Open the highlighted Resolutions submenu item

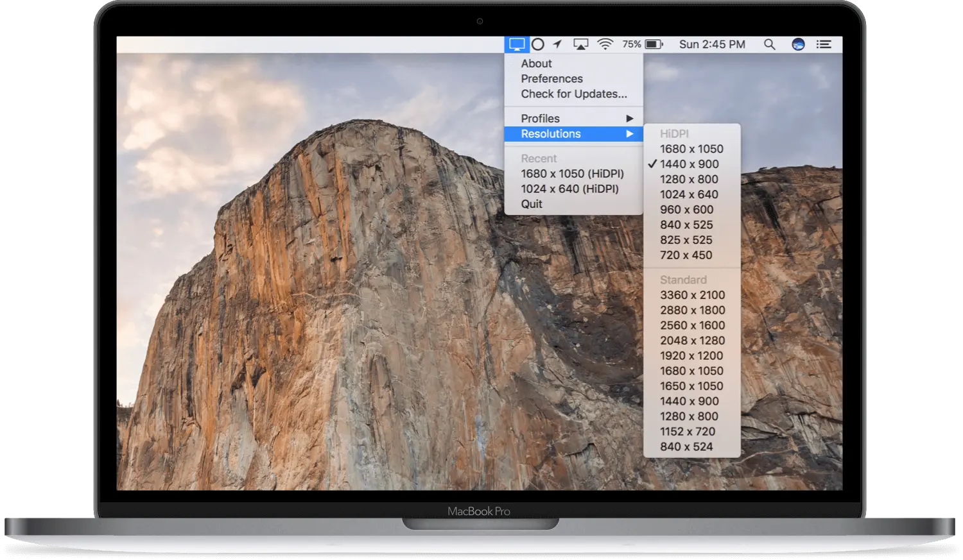pyautogui.click(x=573, y=134)
